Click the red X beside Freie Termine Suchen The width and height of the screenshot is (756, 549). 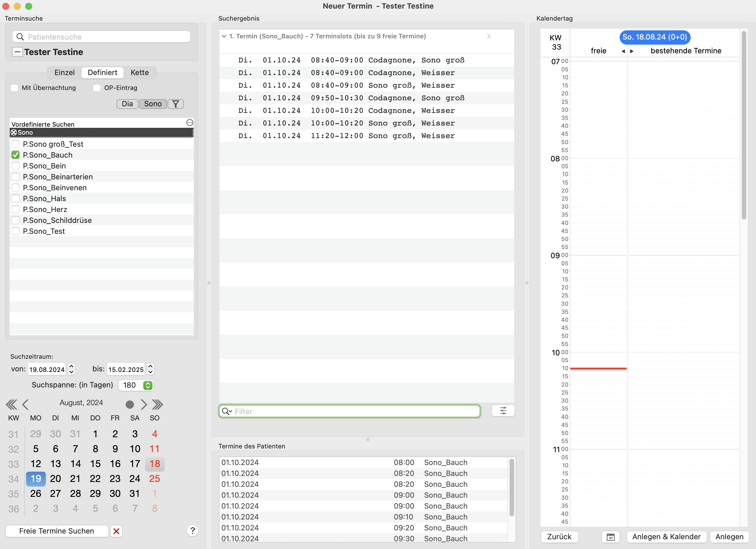point(116,531)
